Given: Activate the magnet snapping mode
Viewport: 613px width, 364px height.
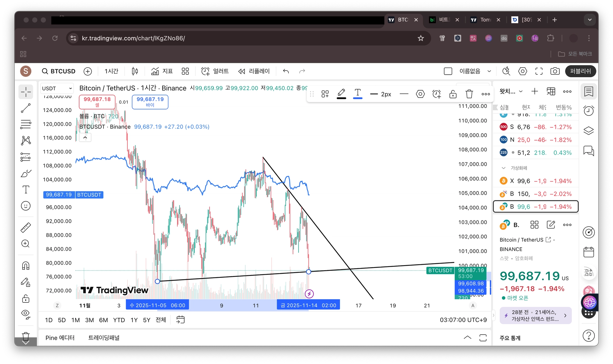Looking at the screenshot, I should 26,266.
